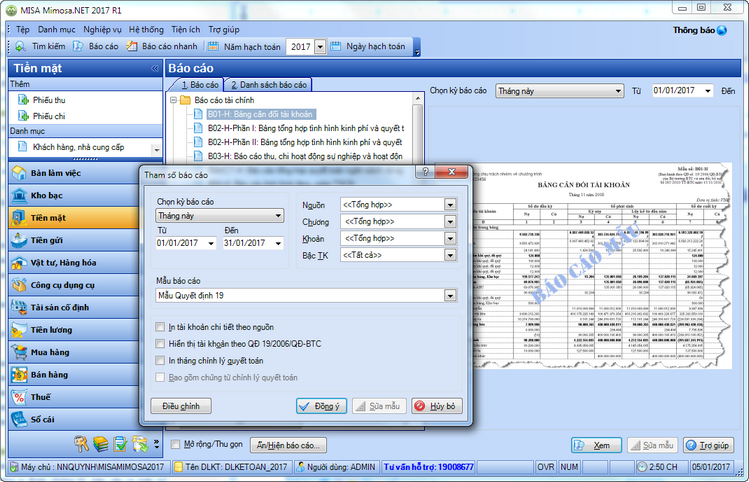Expand the Bậc TK dropdown
This screenshot has width=749, height=482.
tap(450, 255)
